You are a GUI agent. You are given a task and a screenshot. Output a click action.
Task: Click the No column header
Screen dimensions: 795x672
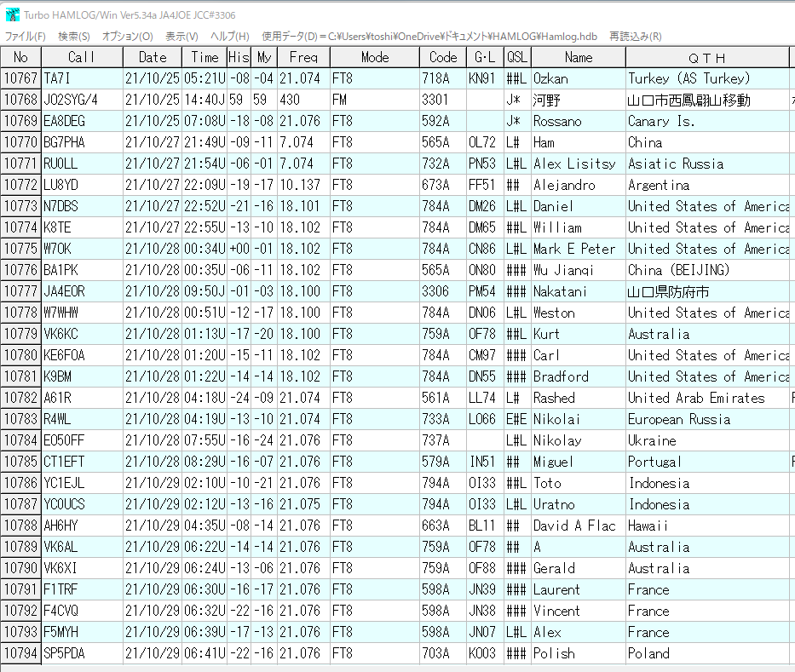[20, 57]
